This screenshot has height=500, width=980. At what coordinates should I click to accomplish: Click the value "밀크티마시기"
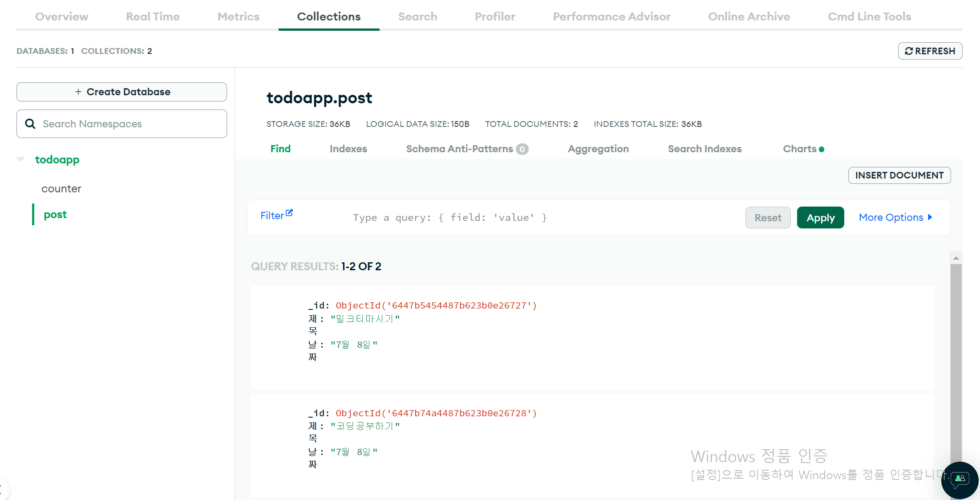pos(365,319)
